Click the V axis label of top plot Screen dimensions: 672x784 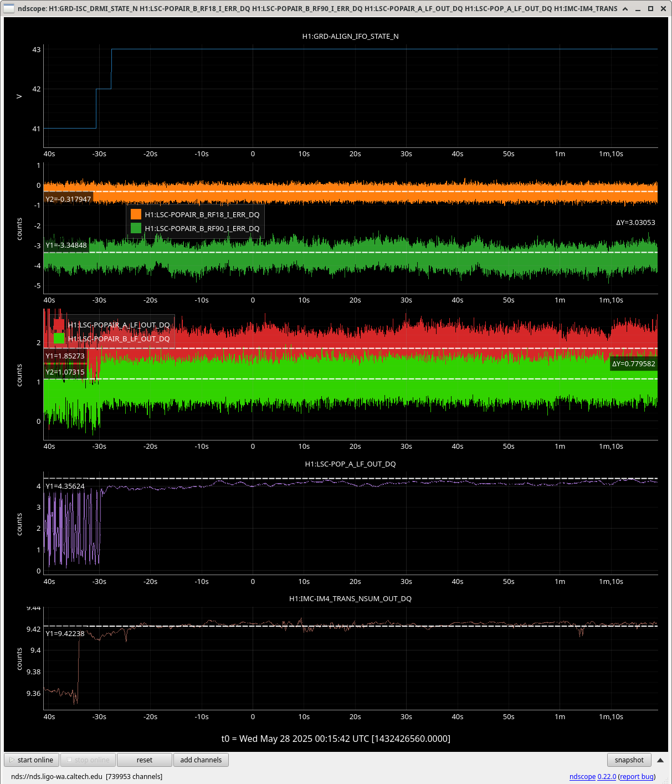pyautogui.click(x=19, y=96)
